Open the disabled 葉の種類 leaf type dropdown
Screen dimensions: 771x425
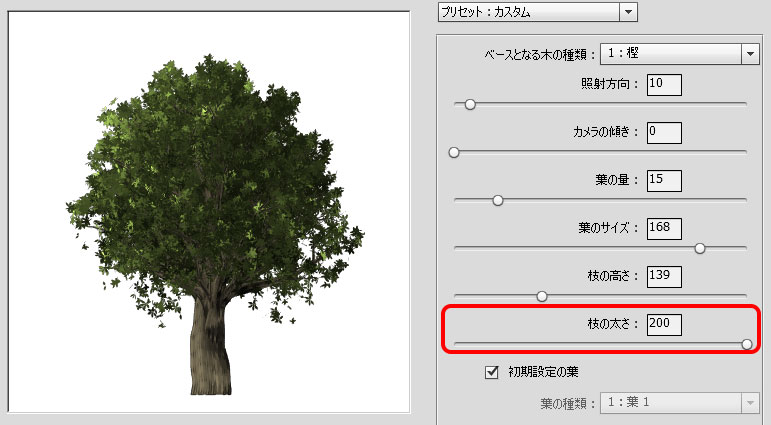(680, 403)
